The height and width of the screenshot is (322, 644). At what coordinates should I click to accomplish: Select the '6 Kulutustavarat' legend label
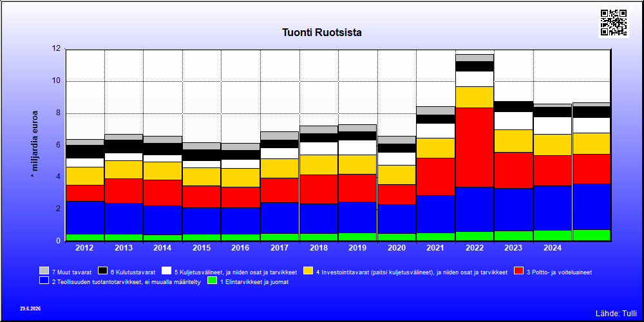click(x=133, y=272)
